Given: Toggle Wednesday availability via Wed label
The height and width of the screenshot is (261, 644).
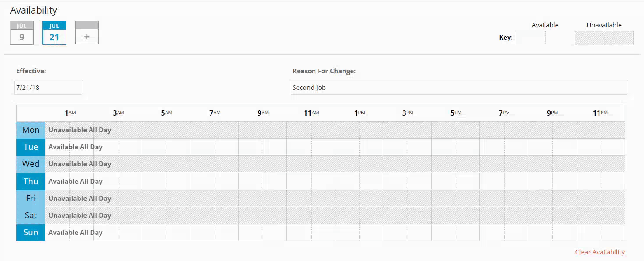Looking at the screenshot, I should (x=31, y=164).
